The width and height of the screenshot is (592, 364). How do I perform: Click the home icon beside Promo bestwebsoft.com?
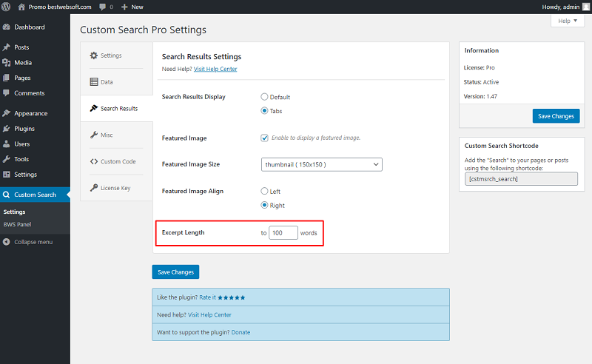(21, 7)
